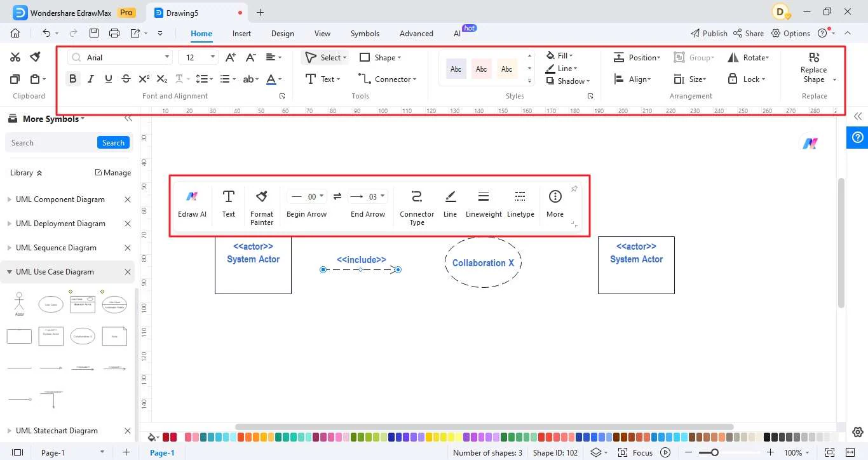Click the Text tool in floating toolbar
The image size is (868, 460).
[x=229, y=203]
